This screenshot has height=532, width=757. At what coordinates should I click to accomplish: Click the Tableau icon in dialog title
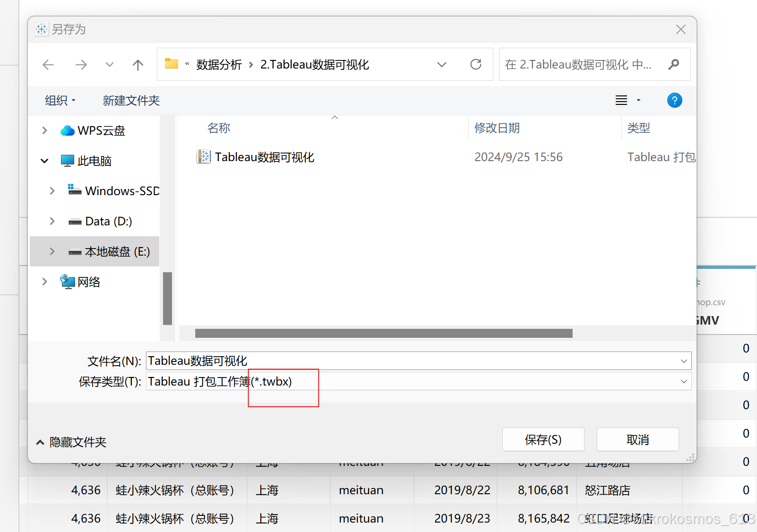[42, 29]
